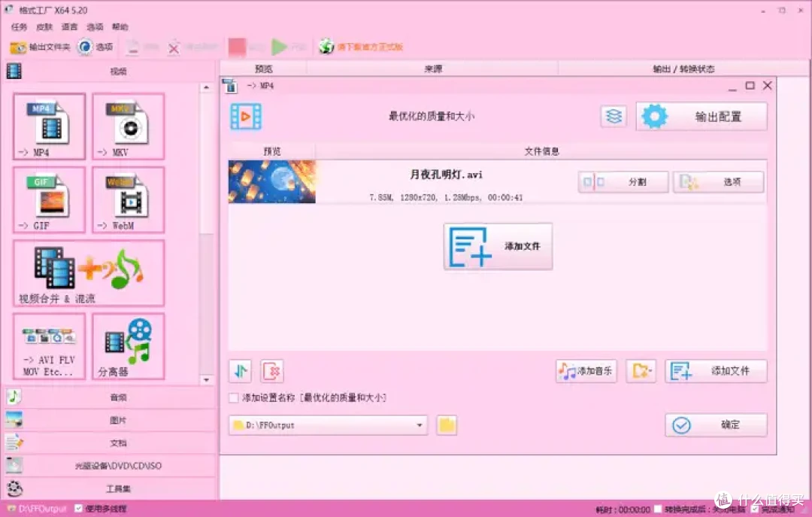
Task: Click the music note icon beside 音频
Action: tap(14, 397)
